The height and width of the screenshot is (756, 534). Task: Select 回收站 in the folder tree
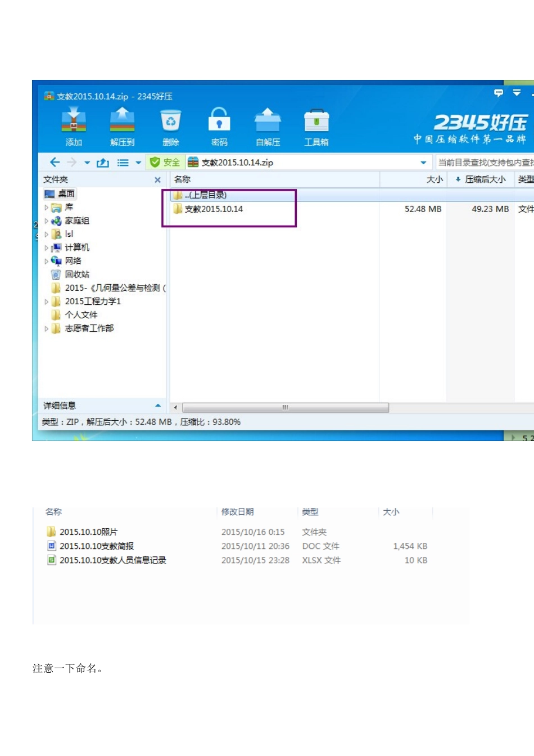click(x=70, y=274)
